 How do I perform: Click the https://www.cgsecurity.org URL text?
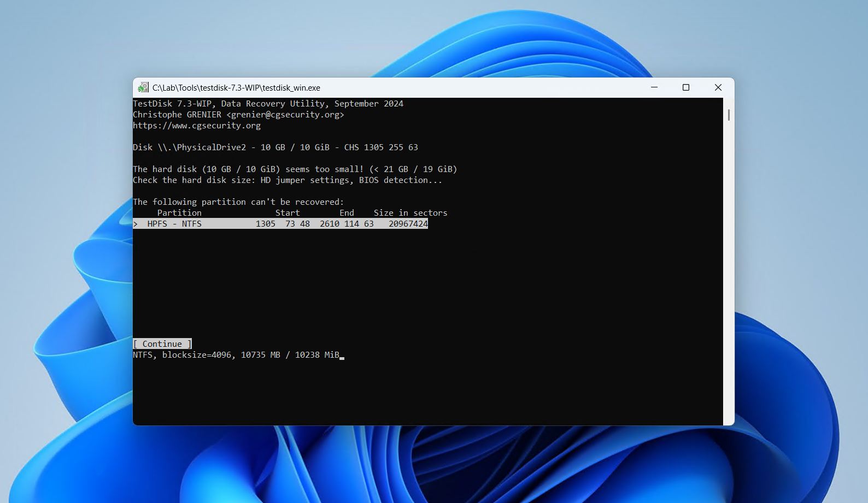pos(197,125)
